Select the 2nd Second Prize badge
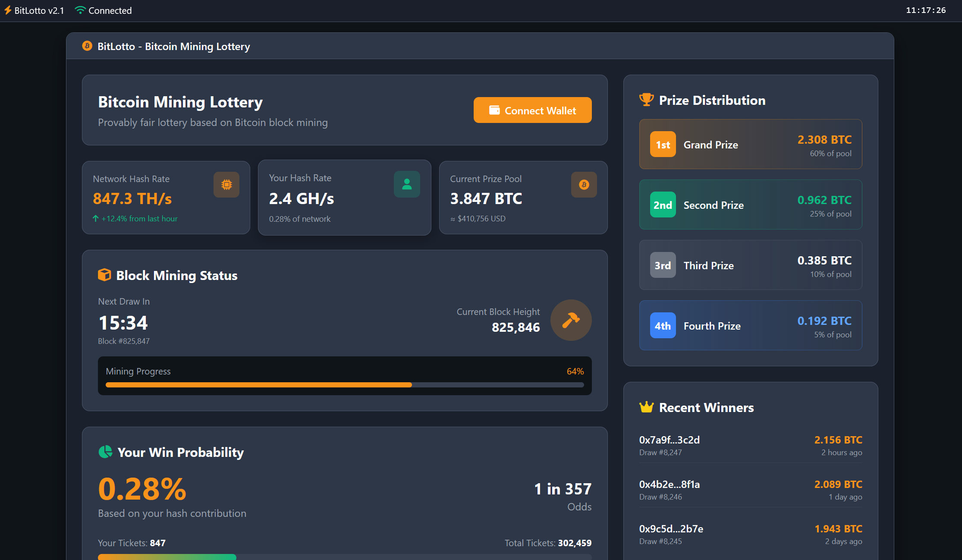962x560 pixels. tap(662, 204)
